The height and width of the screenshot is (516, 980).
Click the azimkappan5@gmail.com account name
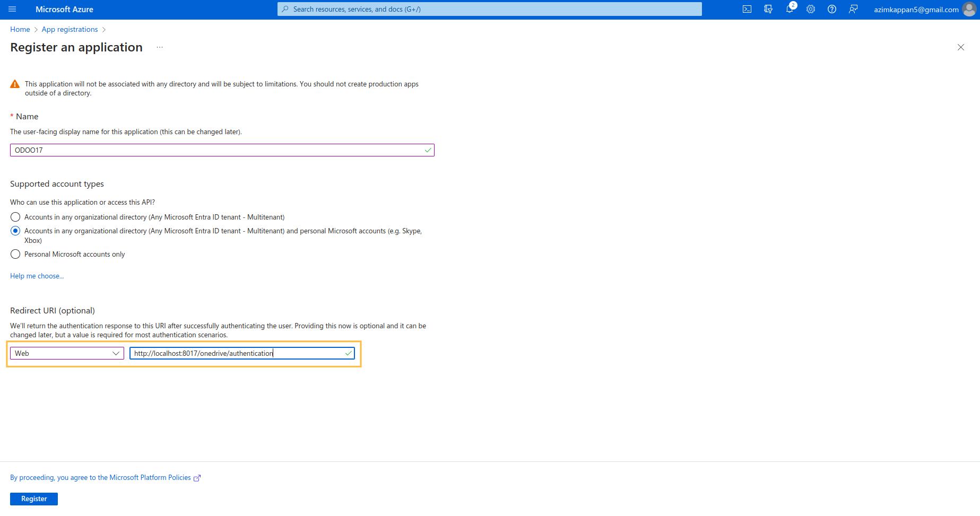point(916,10)
